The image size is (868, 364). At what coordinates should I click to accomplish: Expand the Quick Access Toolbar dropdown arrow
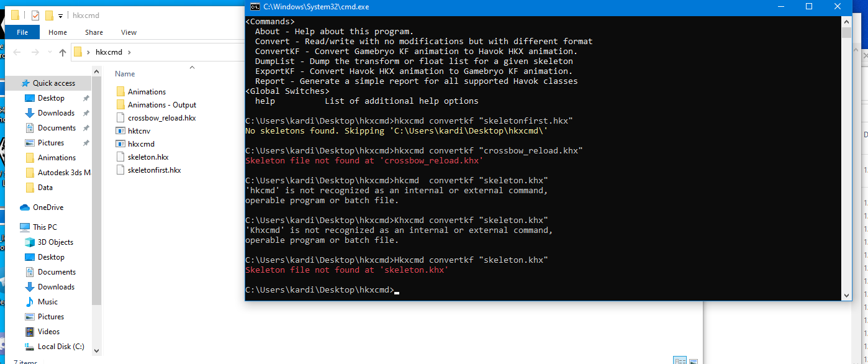[60, 16]
